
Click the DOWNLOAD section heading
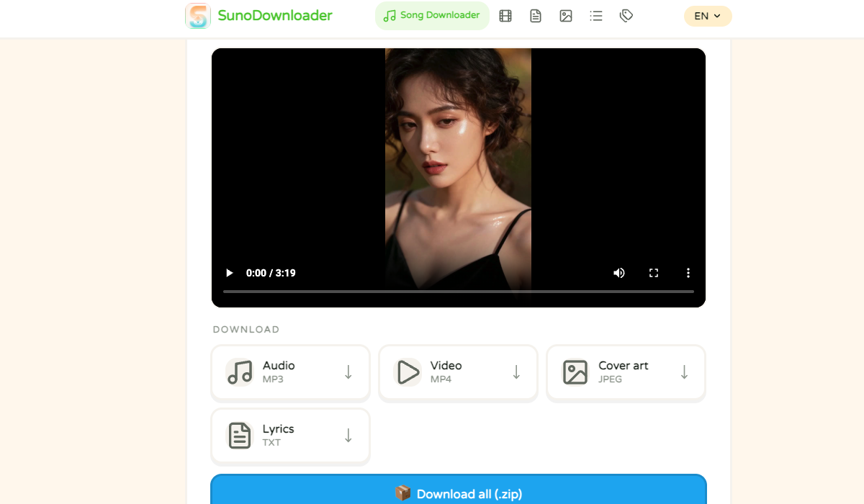(246, 329)
